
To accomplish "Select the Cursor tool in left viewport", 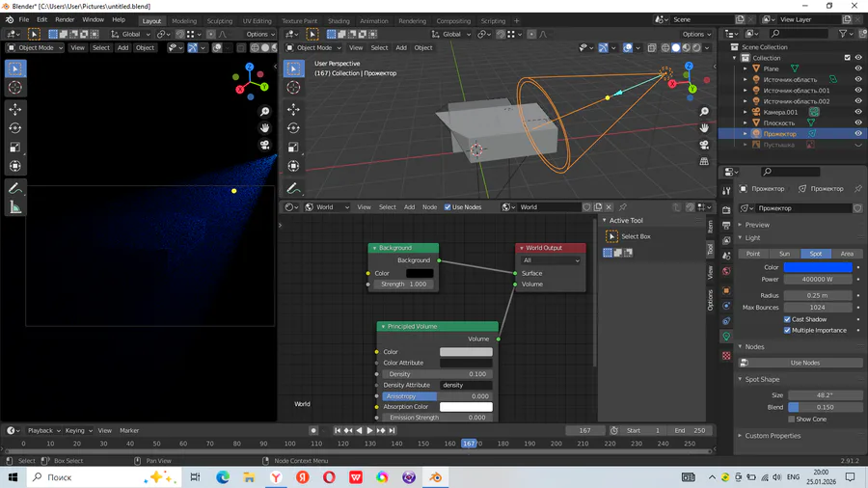I will (x=14, y=88).
